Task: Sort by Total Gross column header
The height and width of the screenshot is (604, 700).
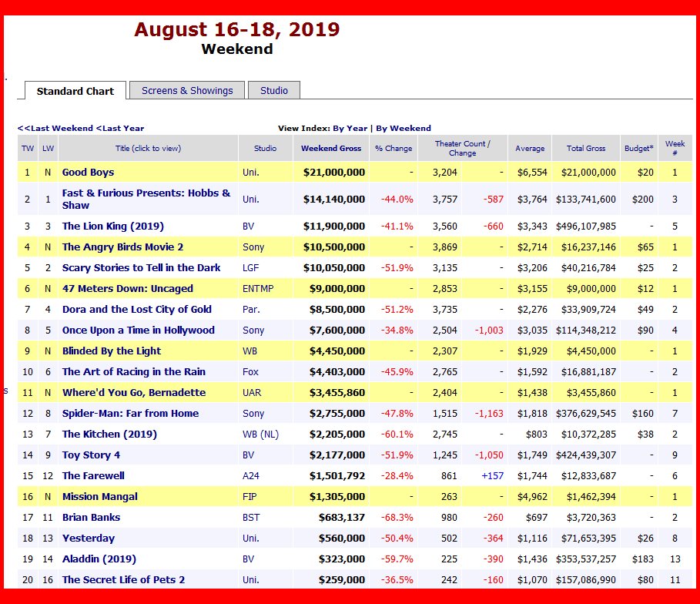Action: [x=586, y=148]
